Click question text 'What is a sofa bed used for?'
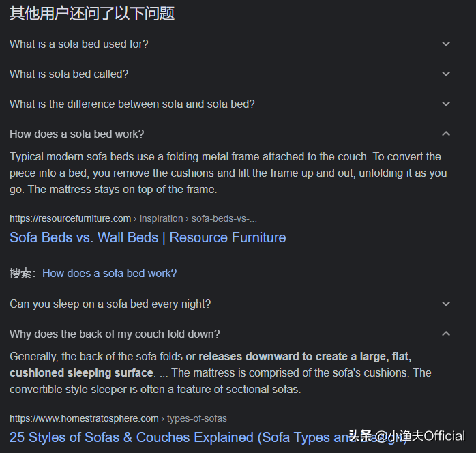Viewport: 476px width, 453px height. (x=79, y=44)
